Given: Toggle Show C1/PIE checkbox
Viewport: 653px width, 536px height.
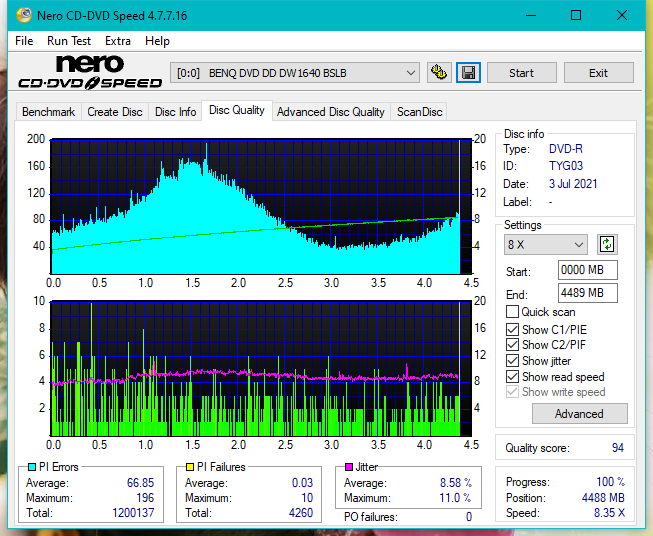Looking at the screenshot, I should coord(512,329).
